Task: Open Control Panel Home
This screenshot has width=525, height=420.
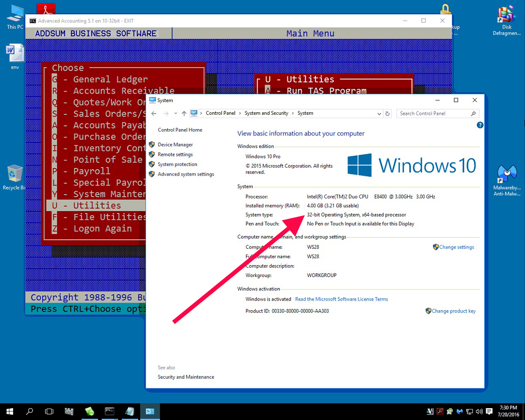Action: [180, 130]
